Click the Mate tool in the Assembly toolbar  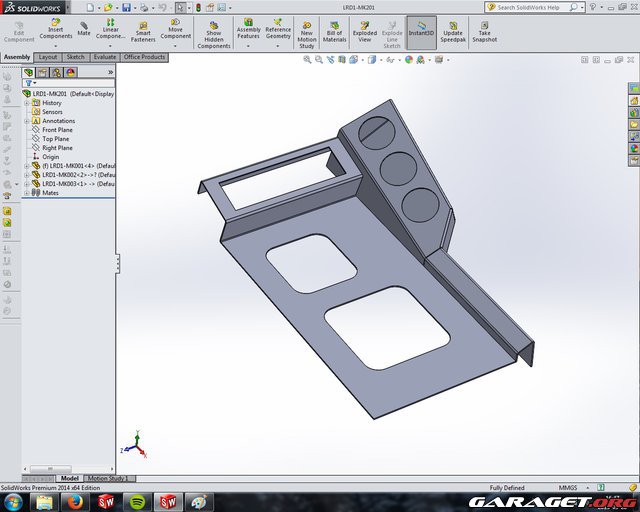tap(84, 29)
